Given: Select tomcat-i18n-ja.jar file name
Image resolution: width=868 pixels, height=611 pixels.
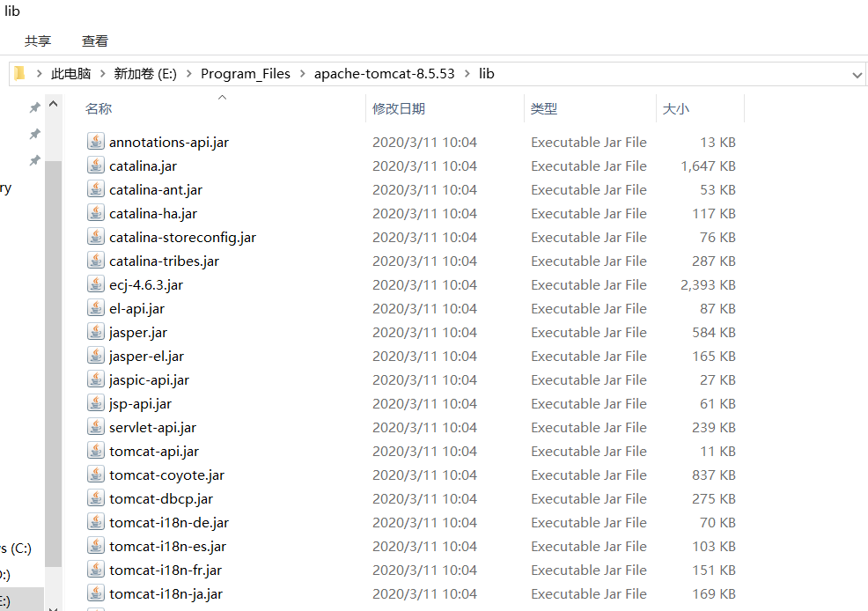Looking at the screenshot, I should click(x=166, y=594).
